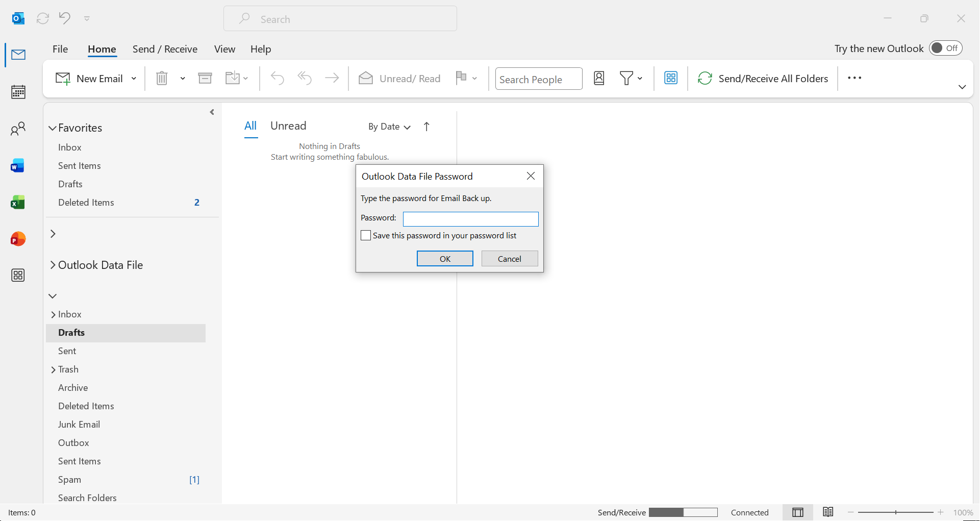The image size is (980, 521).
Task: Click the Follow Up flag icon
Action: click(x=461, y=77)
